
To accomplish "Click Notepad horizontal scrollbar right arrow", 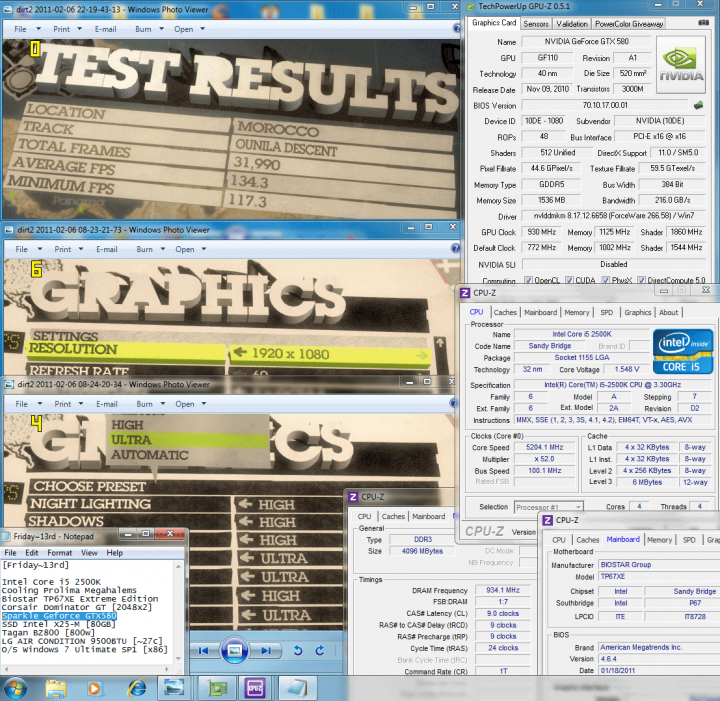I will [x=168, y=669].
